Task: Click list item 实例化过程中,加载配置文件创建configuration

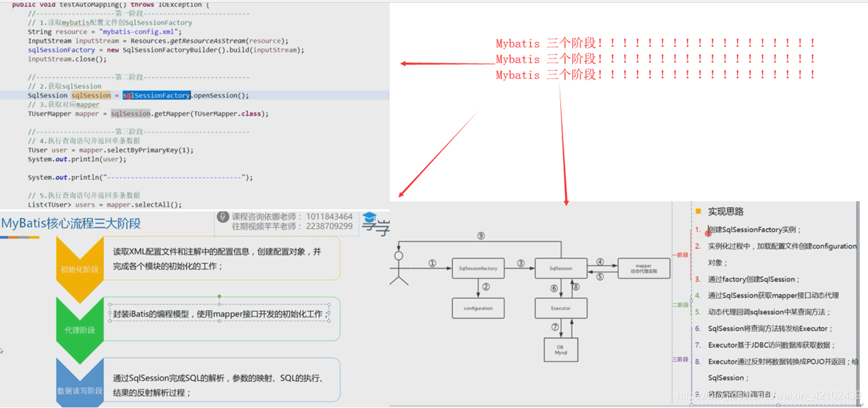Action: tap(782, 246)
